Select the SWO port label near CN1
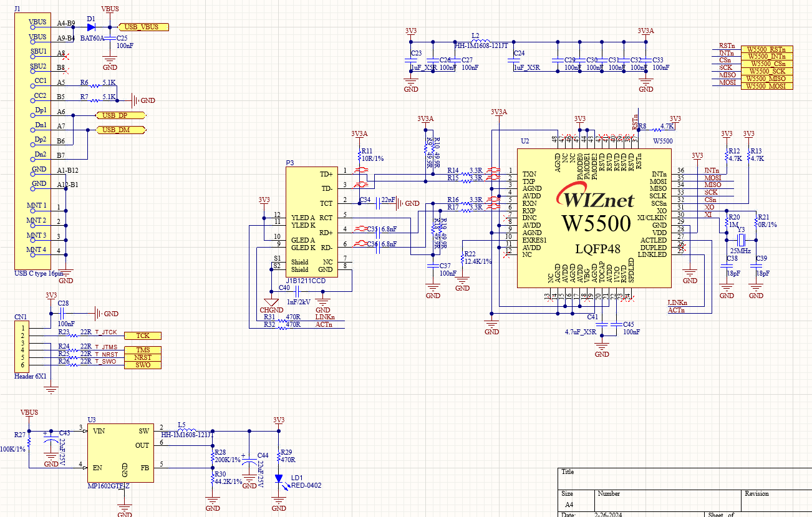The image size is (812, 517). 142,366
